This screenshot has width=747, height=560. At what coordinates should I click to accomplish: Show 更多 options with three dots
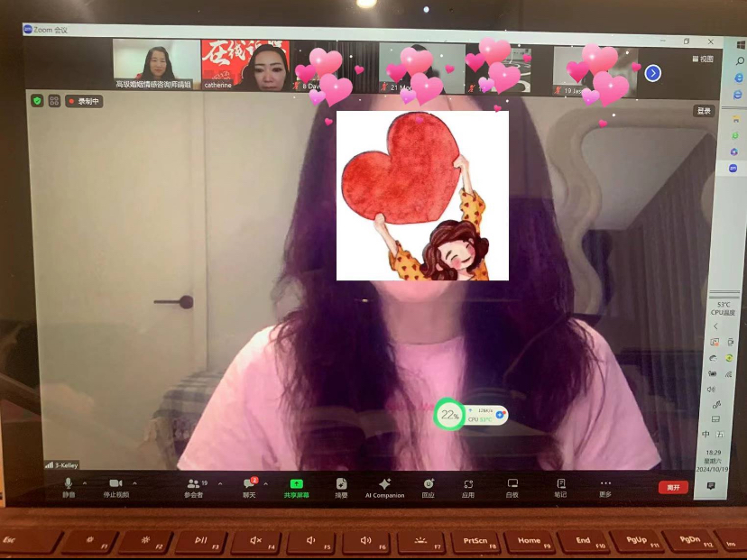(x=605, y=489)
